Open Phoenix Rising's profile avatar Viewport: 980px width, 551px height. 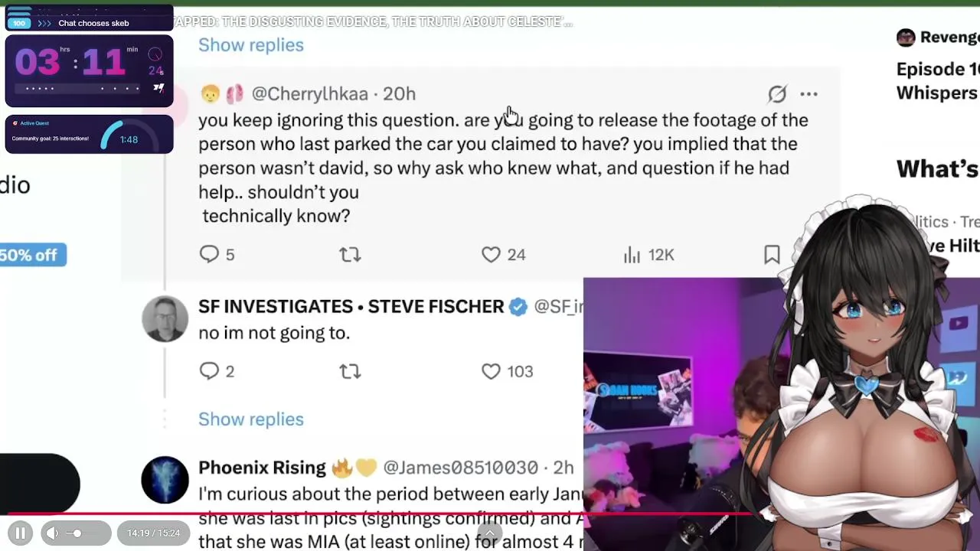pyautogui.click(x=165, y=480)
